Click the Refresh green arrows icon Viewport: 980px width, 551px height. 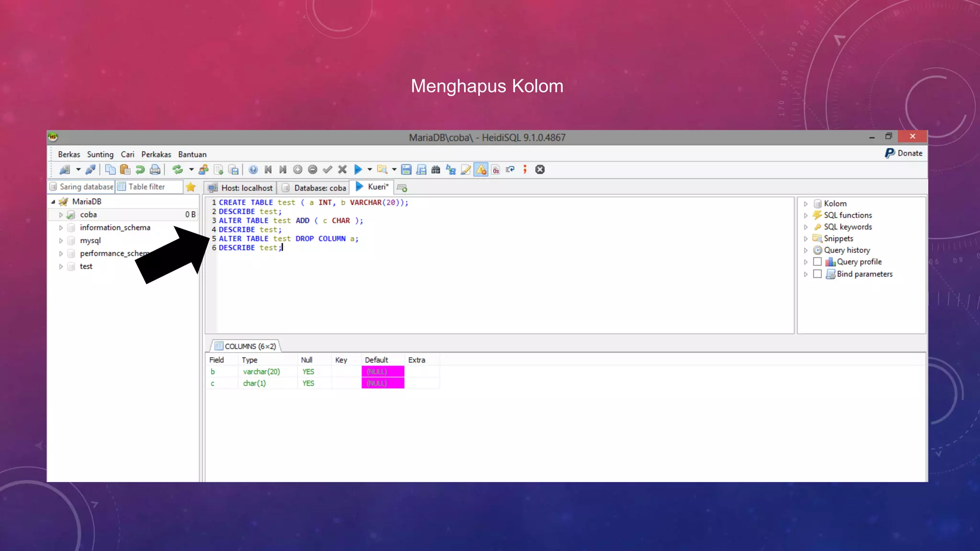point(178,169)
